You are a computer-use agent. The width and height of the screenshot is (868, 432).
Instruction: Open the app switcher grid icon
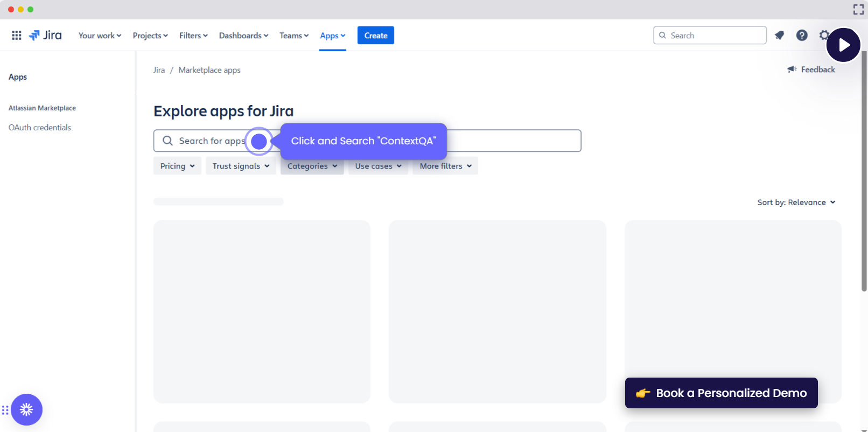coord(17,36)
